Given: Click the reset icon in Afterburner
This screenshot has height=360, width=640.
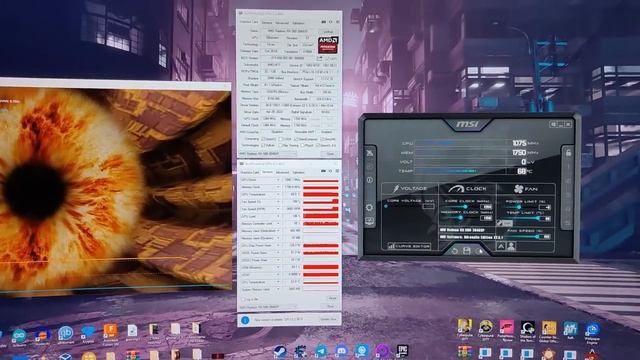Looking at the screenshot, I should (455, 251).
